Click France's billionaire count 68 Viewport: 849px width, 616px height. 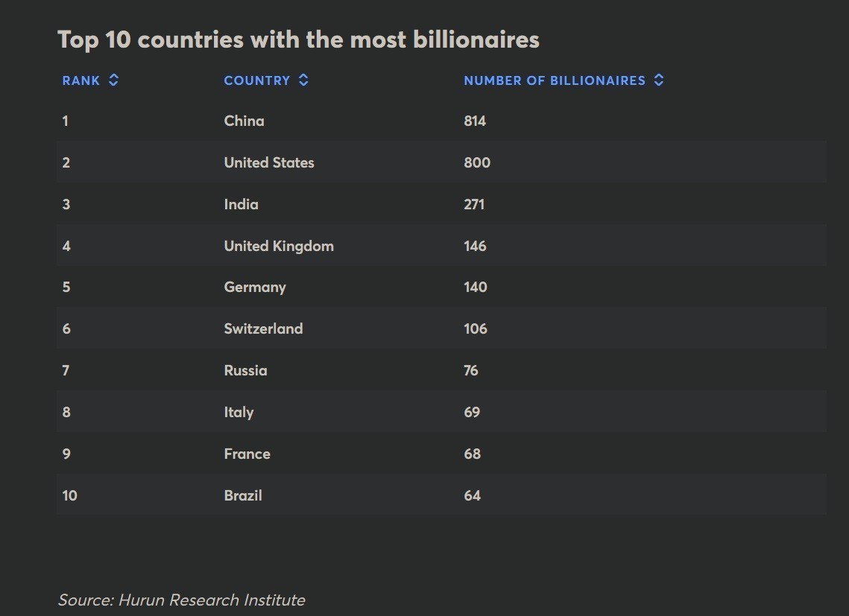click(472, 454)
